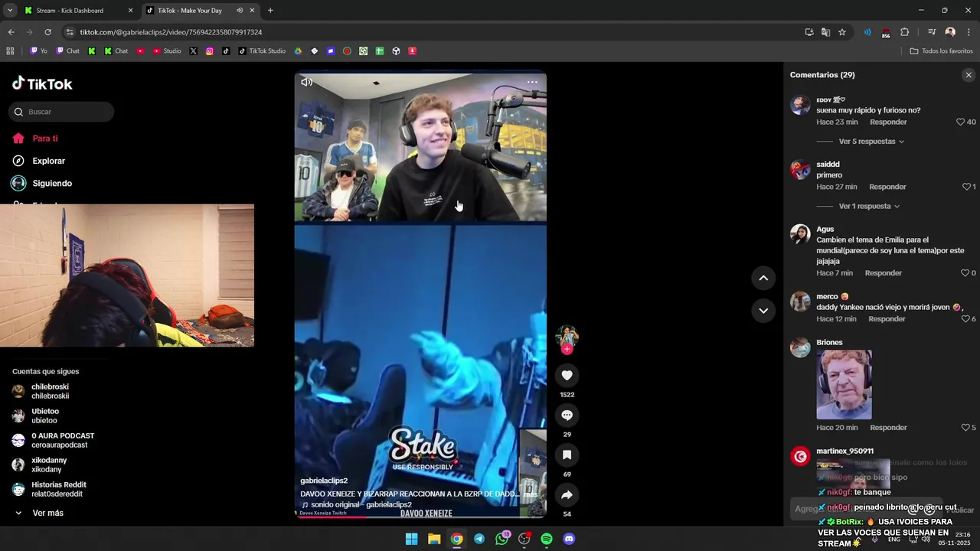
Task: Bookmark page with star icon
Action: (x=842, y=32)
